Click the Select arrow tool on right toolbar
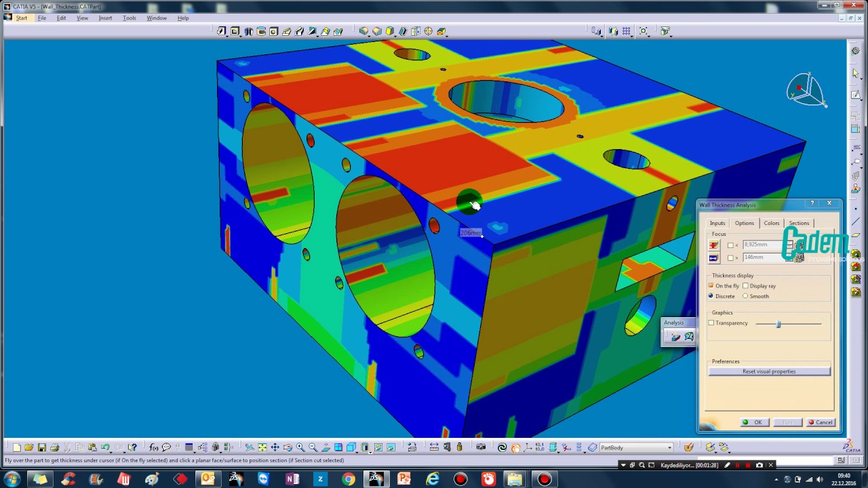Viewport: 868px width, 488px height. point(856,73)
